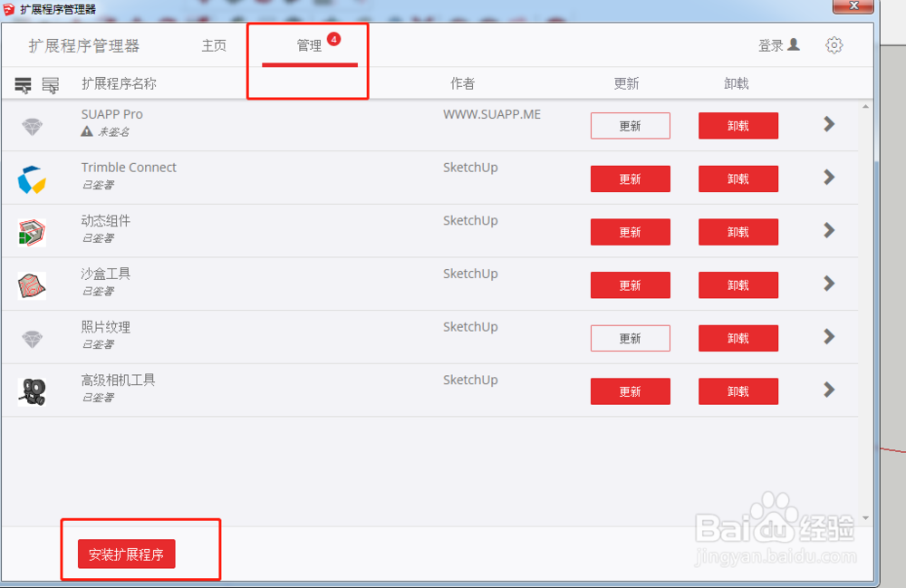Screen dimensions: 906x588
Task: Click the scrollbar up arrow
Action: (x=865, y=107)
